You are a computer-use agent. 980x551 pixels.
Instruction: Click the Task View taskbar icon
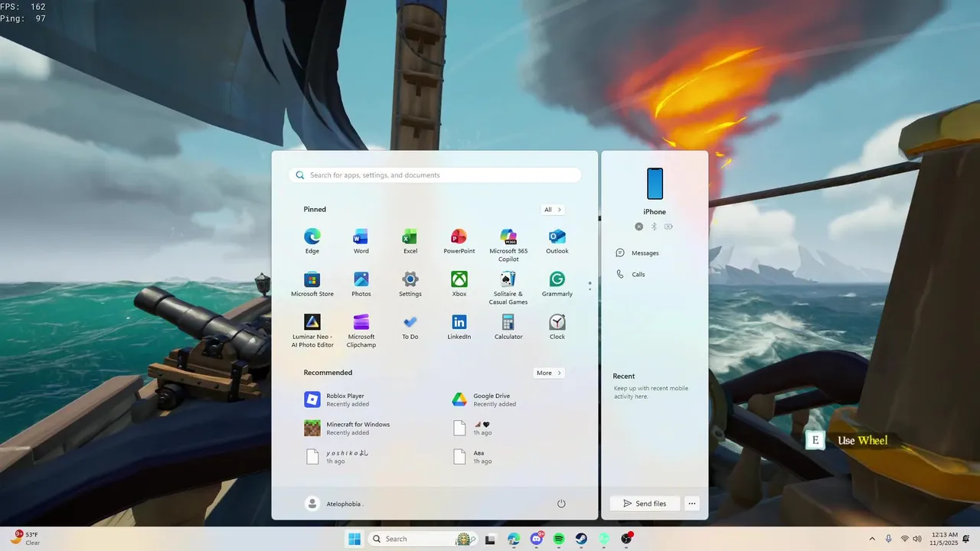[491, 539]
